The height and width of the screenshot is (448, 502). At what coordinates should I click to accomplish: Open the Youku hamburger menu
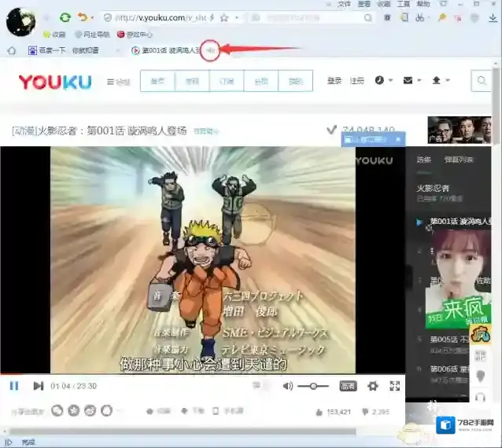point(119,82)
